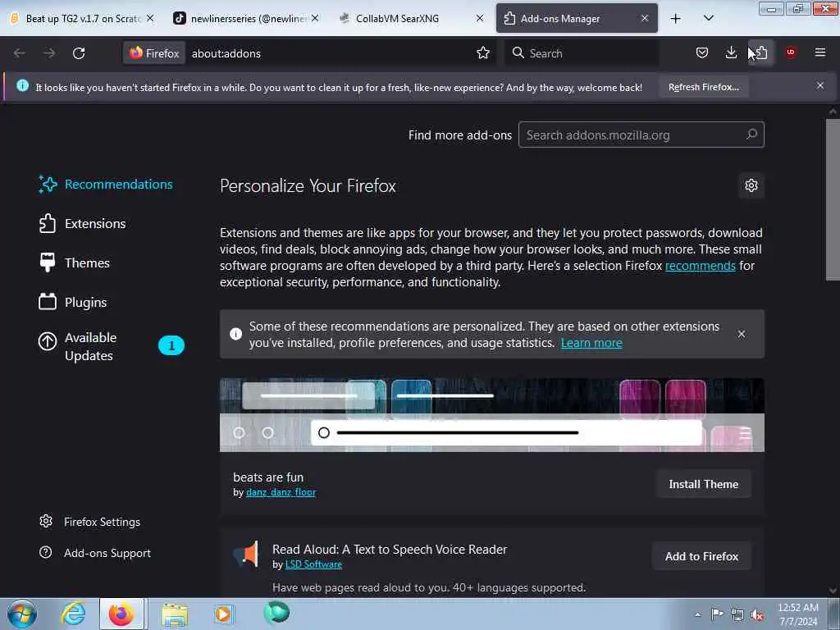840x630 pixels.
Task: Click the Read Aloud megaphone icon
Action: [246, 554]
